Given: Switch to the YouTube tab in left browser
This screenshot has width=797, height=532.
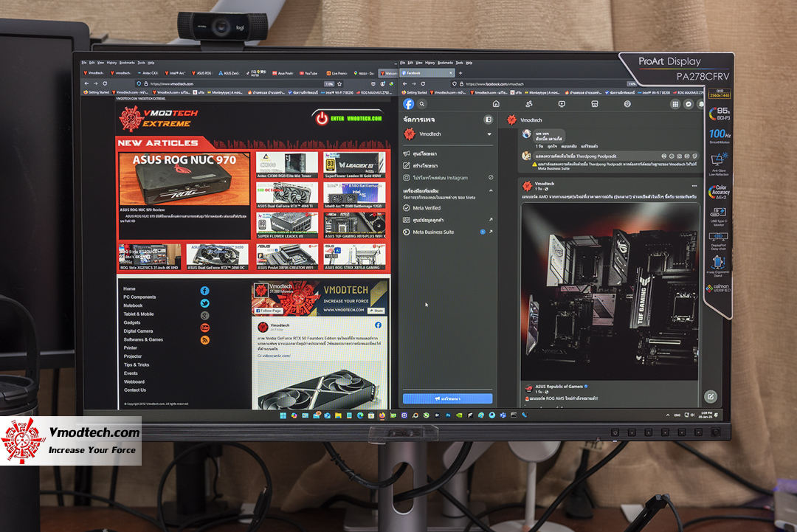Looking at the screenshot, I should click(308, 73).
